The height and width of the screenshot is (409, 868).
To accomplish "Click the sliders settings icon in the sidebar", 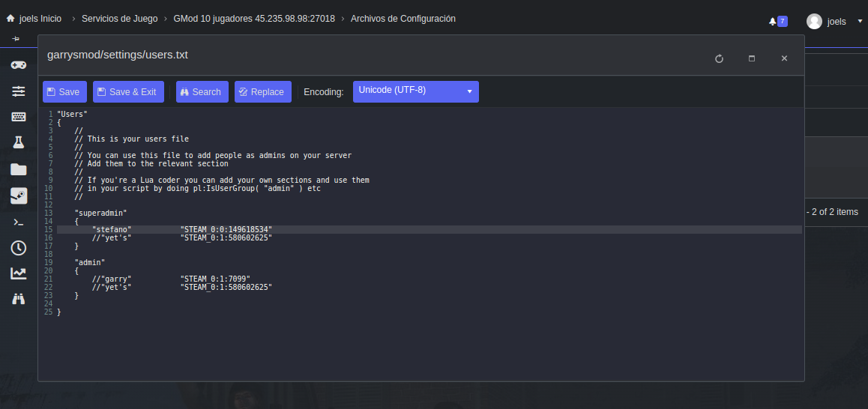I will pos(19,91).
